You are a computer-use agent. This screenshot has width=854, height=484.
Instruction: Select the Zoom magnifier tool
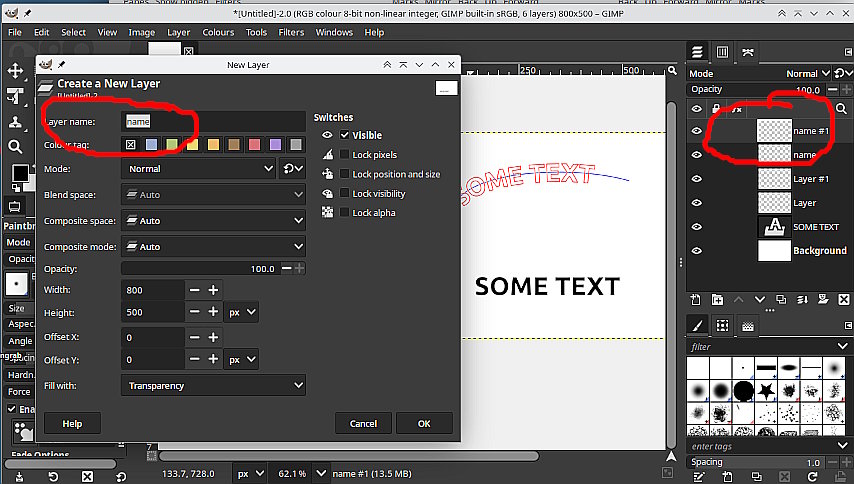click(16, 147)
